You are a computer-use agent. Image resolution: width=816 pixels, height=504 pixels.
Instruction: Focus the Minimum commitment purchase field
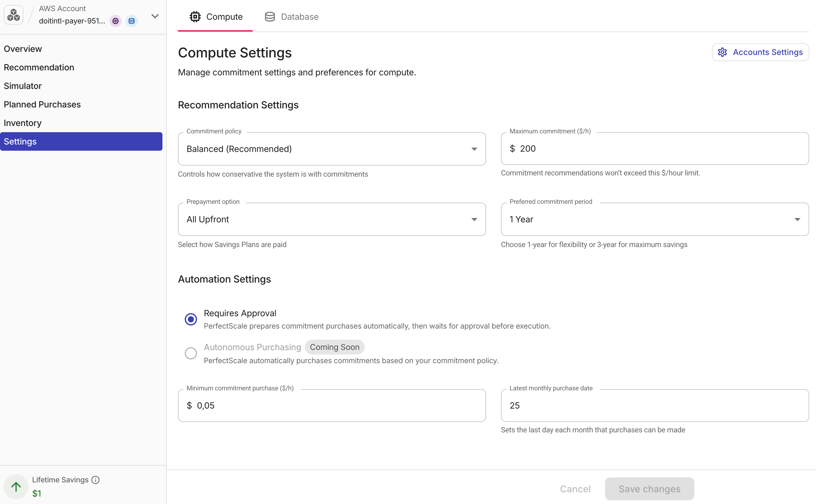332,405
